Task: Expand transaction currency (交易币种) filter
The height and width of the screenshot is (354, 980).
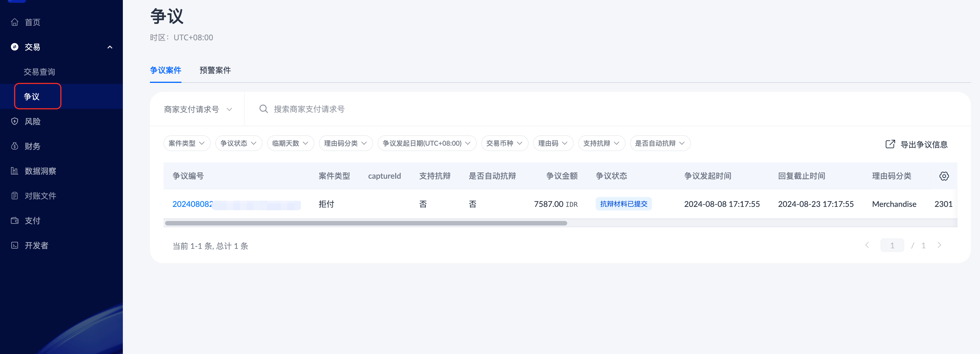Action: pyautogui.click(x=504, y=143)
